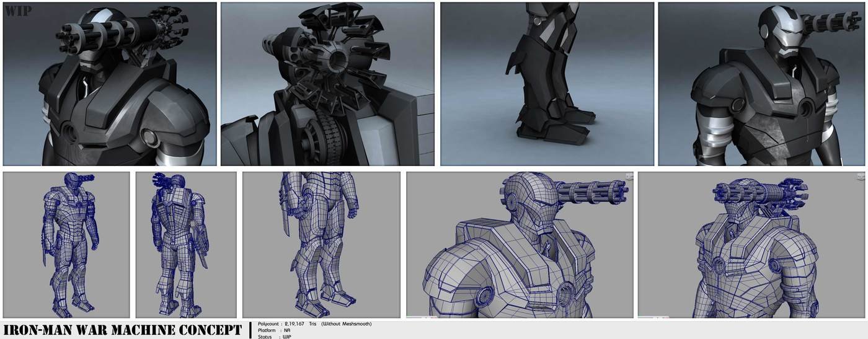Viewport: 868px width, 339px height.
Task: Click the ViewCube in the chest front wireframe viewport
Action: coord(860,176)
